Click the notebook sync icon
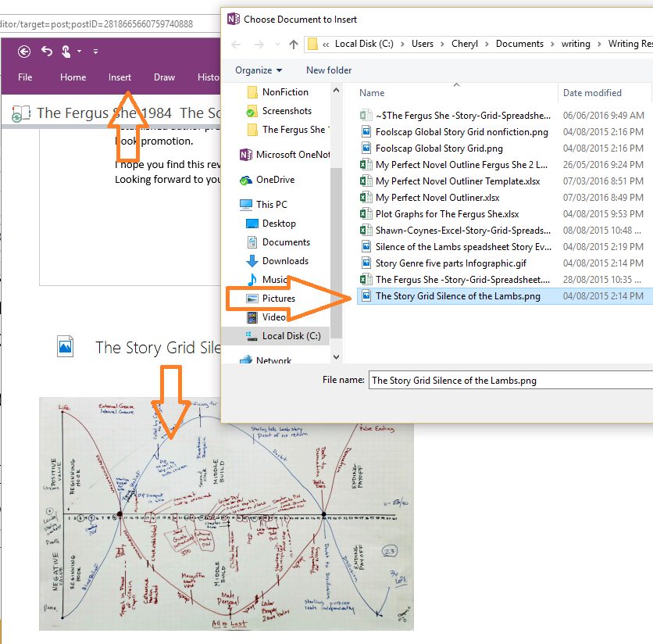This screenshot has height=644, width=653. click(20, 113)
